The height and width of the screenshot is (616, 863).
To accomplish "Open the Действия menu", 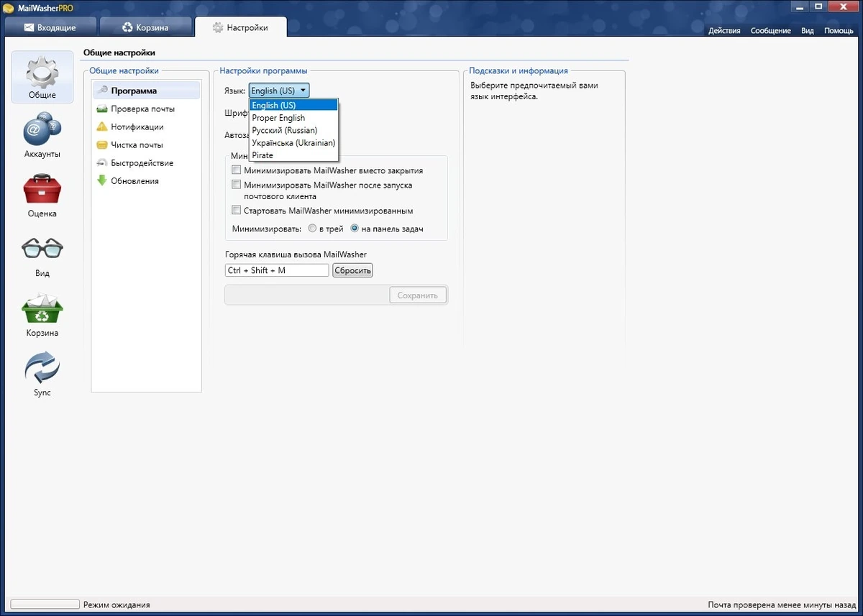I will 724,31.
